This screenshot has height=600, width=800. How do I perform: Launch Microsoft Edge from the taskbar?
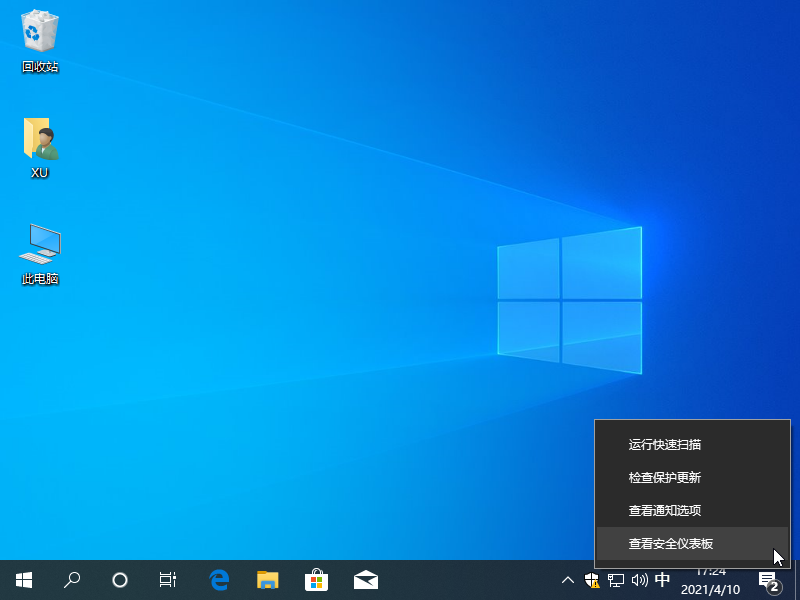click(x=219, y=579)
